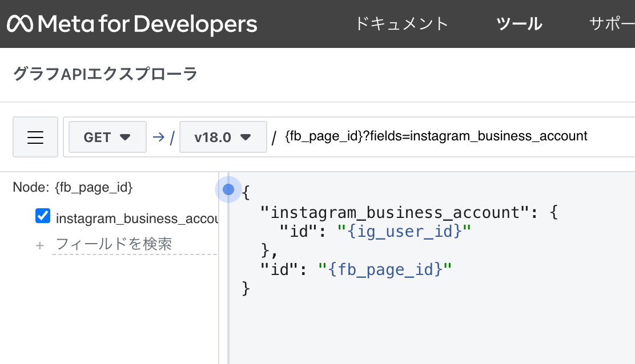Click "instagram_business_account" key in JSON response

point(395,212)
